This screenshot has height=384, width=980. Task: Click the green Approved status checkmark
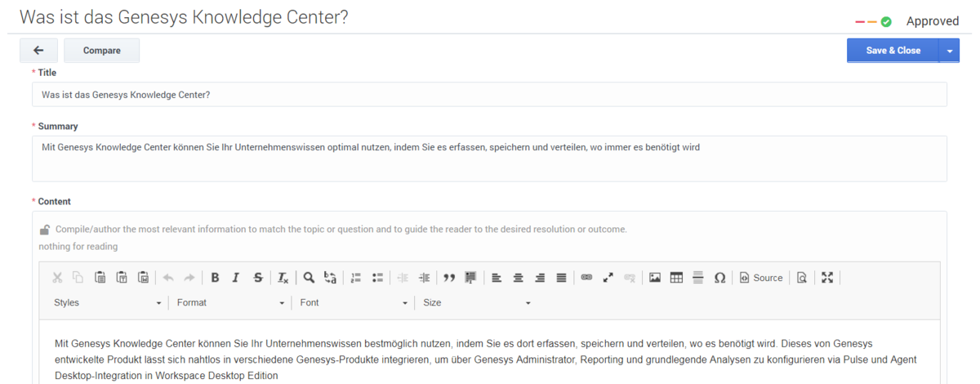[886, 22]
